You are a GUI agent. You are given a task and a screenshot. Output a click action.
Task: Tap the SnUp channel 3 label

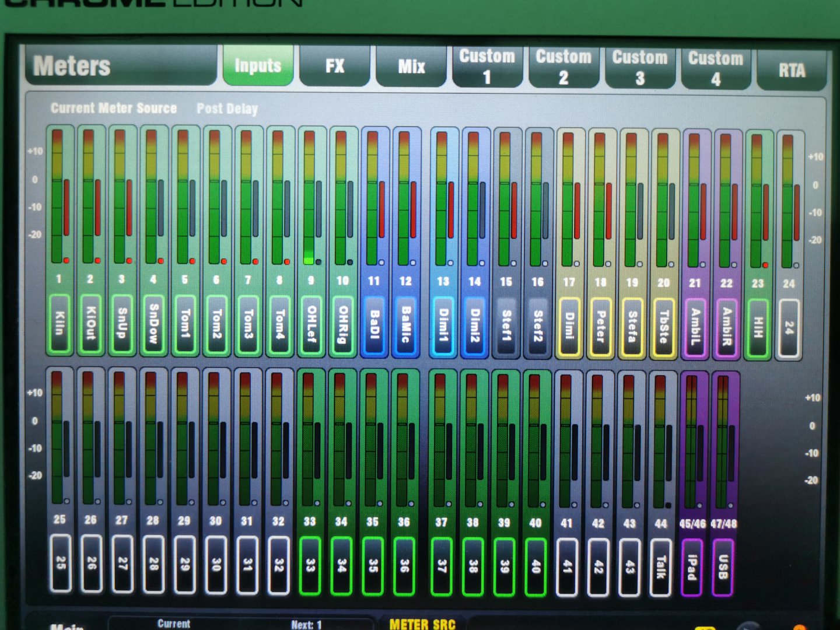(x=122, y=324)
